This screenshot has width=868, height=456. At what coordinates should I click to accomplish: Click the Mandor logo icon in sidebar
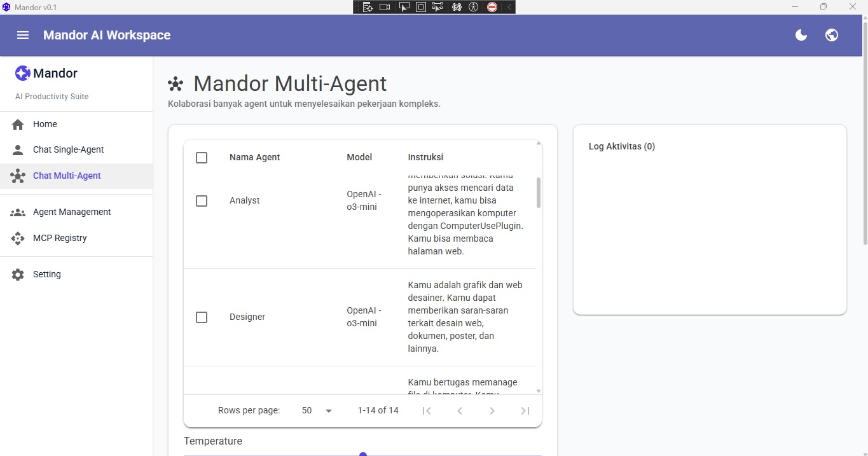click(23, 73)
